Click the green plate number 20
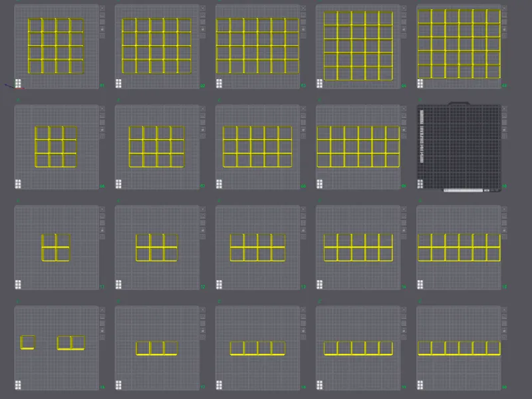This screenshot has height=399, width=532. 504,387
